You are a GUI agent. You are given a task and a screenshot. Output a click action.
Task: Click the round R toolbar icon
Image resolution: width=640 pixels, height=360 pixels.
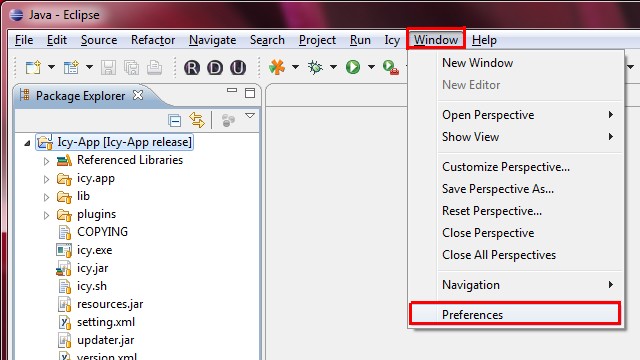pyautogui.click(x=192, y=67)
